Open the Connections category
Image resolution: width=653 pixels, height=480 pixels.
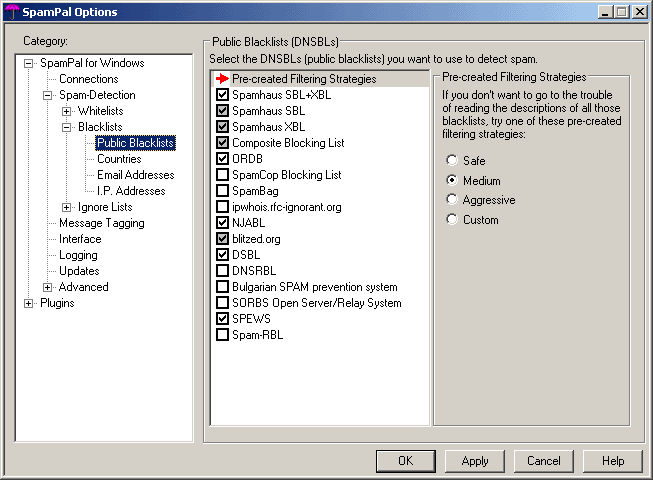coord(88,79)
